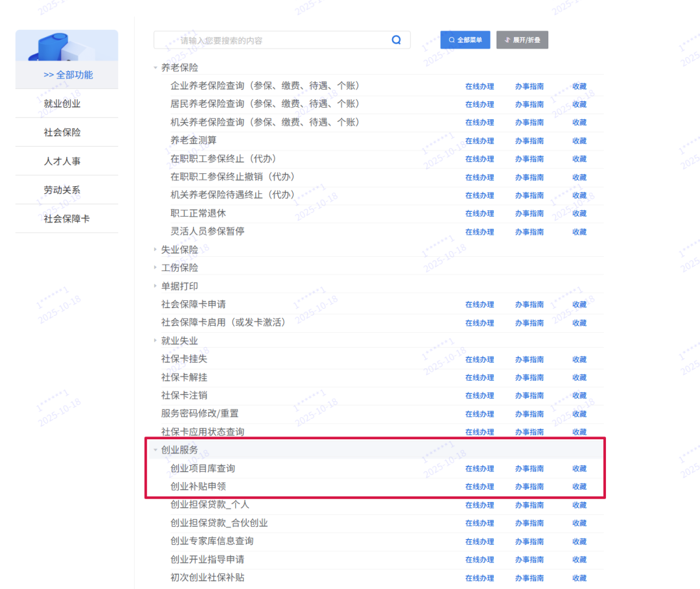Image resolution: width=700 pixels, height=589 pixels.
Task: Click the 全部菜单 button
Action: point(465,40)
